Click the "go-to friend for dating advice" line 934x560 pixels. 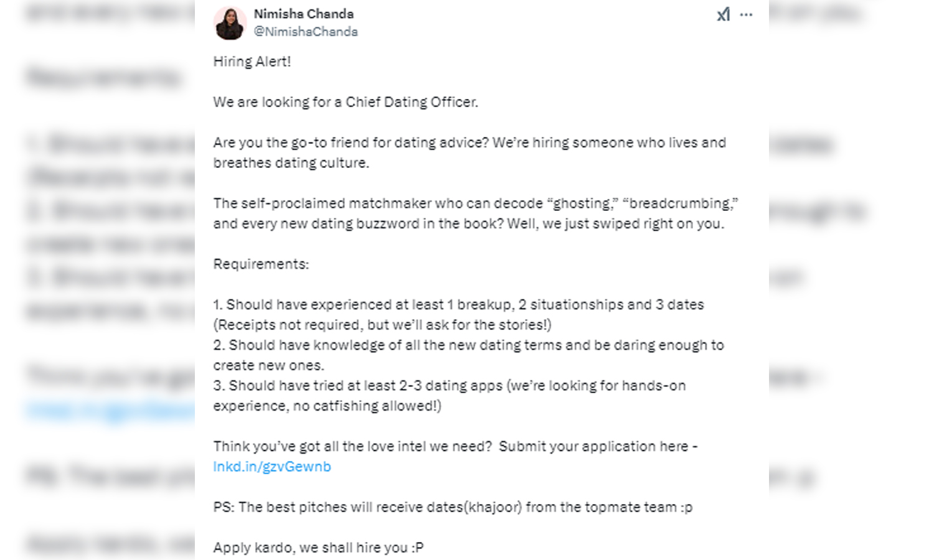pyautogui.click(x=469, y=142)
